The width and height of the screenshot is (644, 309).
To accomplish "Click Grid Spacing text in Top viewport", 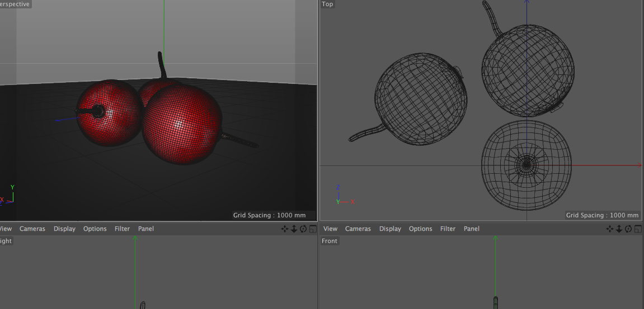I will (x=602, y=215).
